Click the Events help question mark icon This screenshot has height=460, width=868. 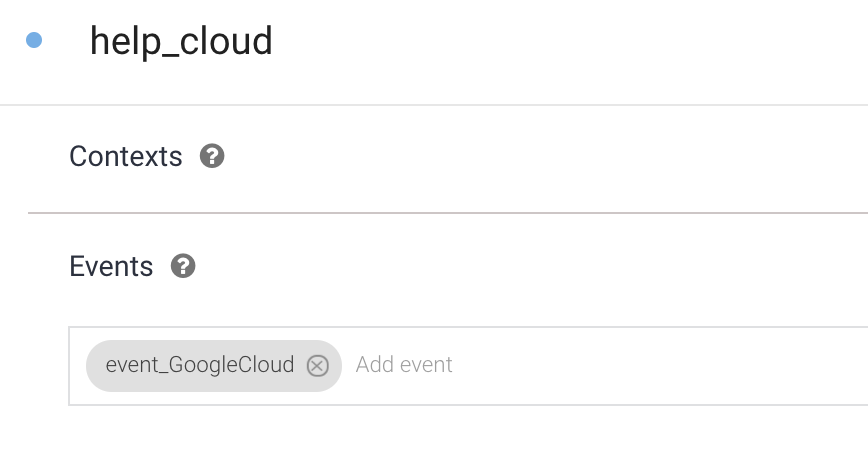click(183, 267)
